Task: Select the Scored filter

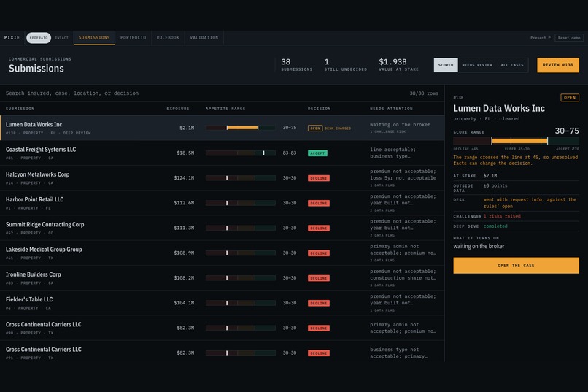Action: pos(446,65)
